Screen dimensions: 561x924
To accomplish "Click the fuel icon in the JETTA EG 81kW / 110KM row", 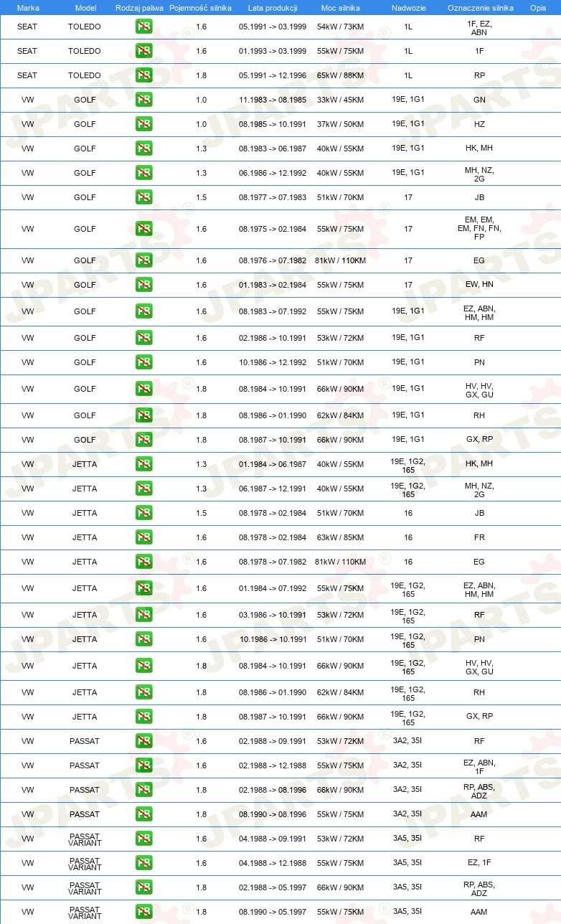I will coord(143,562).
